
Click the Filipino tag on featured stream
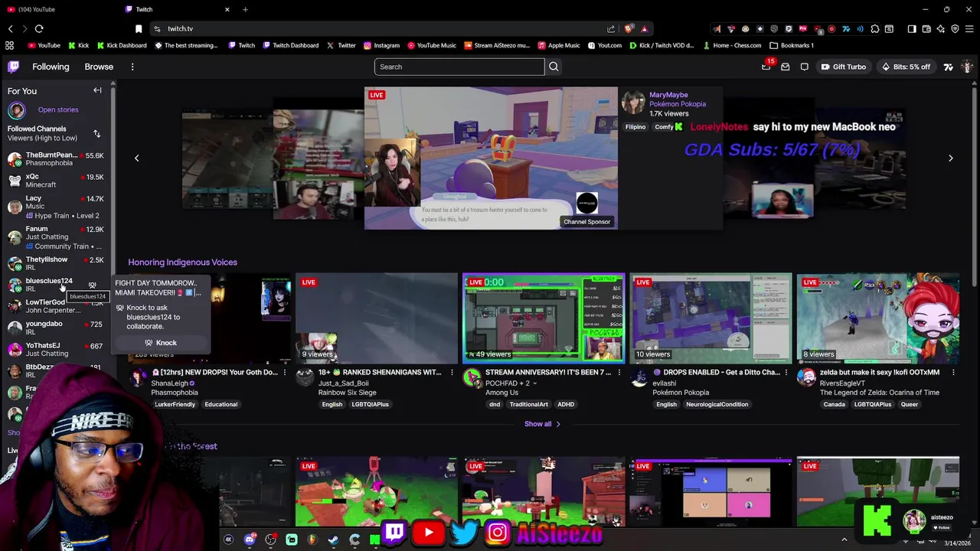(x=635, y=127)
